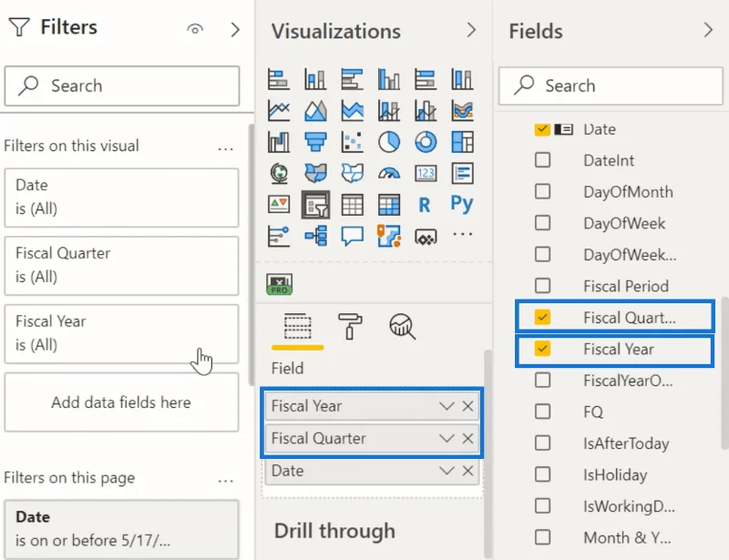Check the IsAfterToday field checkbox
This screenshot has width=729, height=560.
(542, 443)
